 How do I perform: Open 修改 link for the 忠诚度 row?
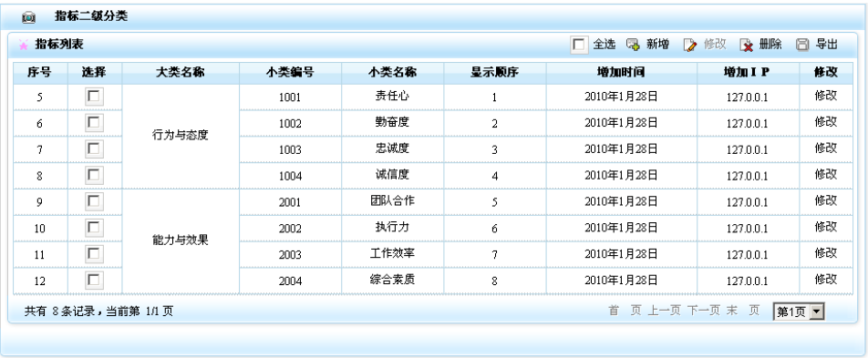825,148
